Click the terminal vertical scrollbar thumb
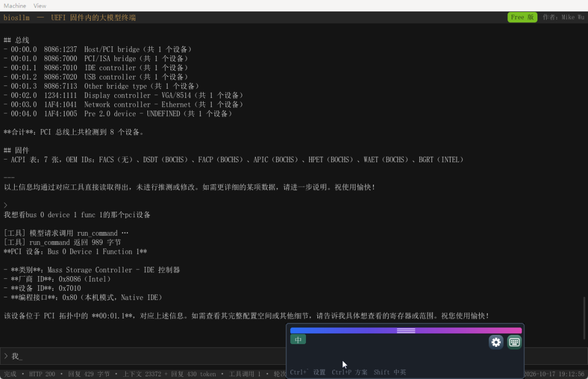 [584, 318]
